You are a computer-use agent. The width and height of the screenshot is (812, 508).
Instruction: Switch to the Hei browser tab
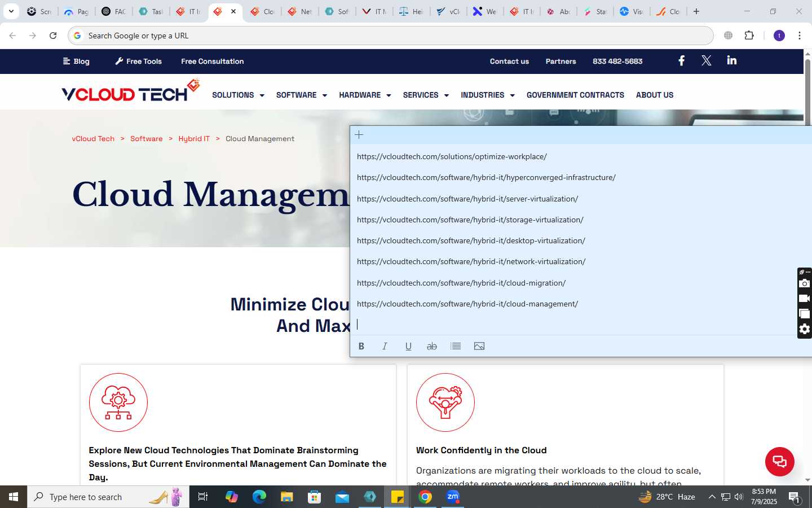pos(411,11)
